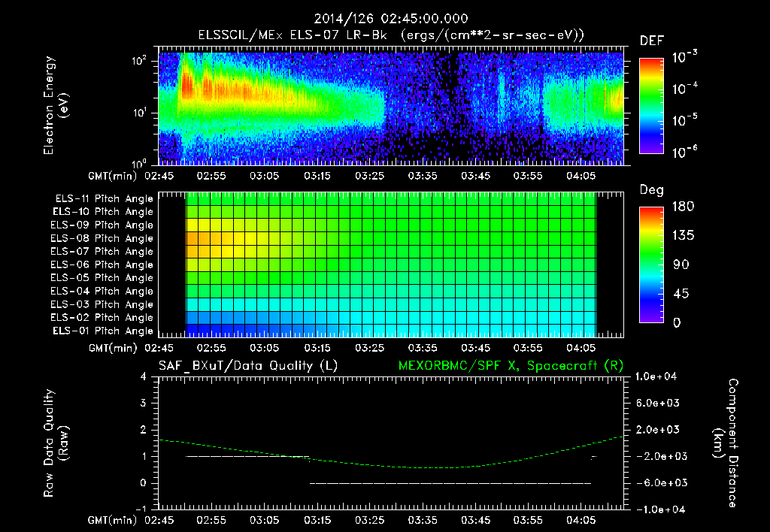Click the 1.0e+04 distance axis tick
The image size is (770, 532).
point(656,377)
